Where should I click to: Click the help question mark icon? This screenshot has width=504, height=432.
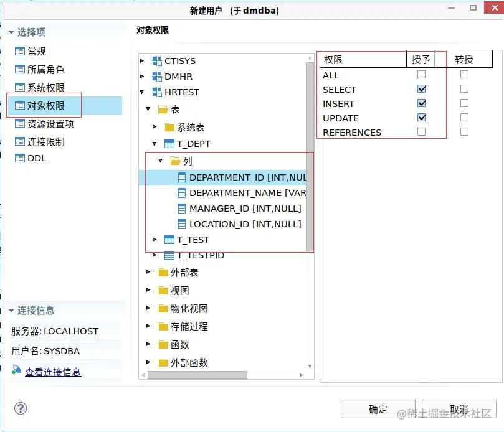click(x=21, y=408)
